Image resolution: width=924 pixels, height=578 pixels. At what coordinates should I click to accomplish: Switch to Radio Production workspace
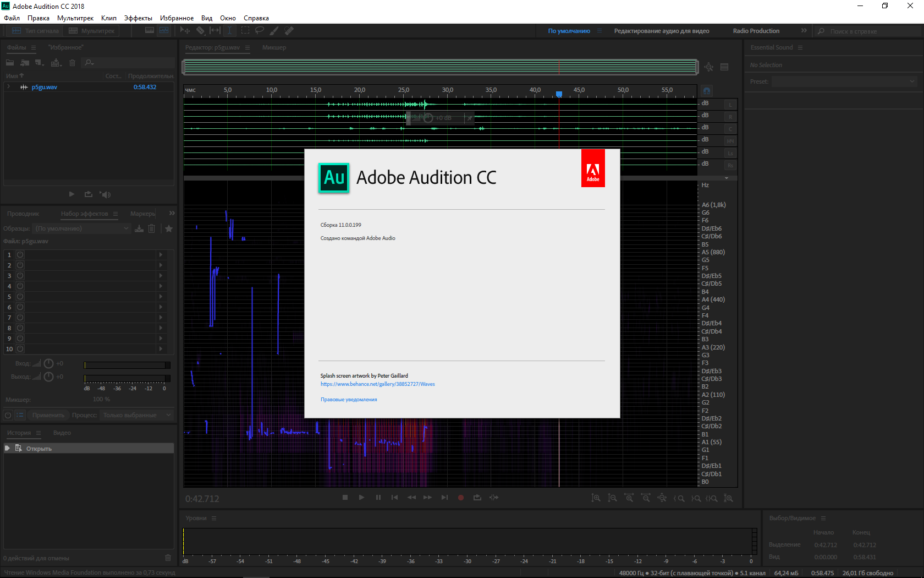tap(756, 31)
